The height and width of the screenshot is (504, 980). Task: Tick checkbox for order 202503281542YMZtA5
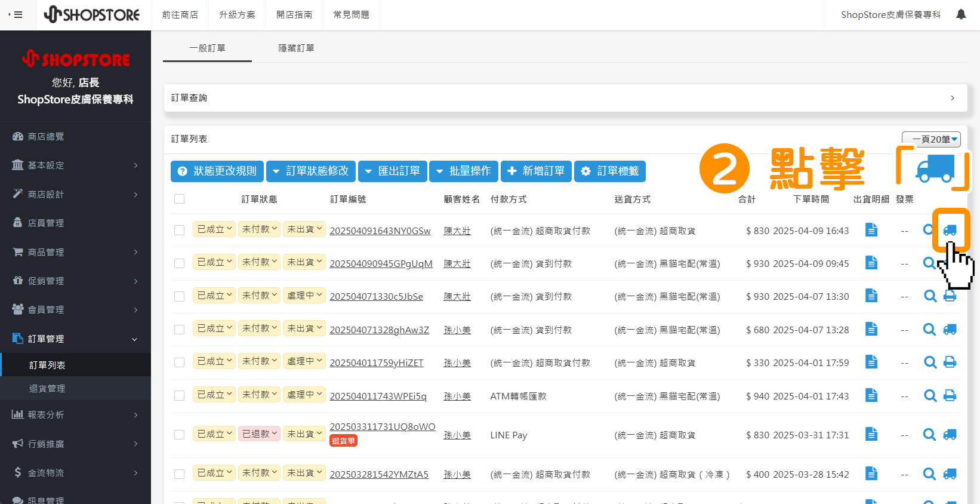point(179,474)
